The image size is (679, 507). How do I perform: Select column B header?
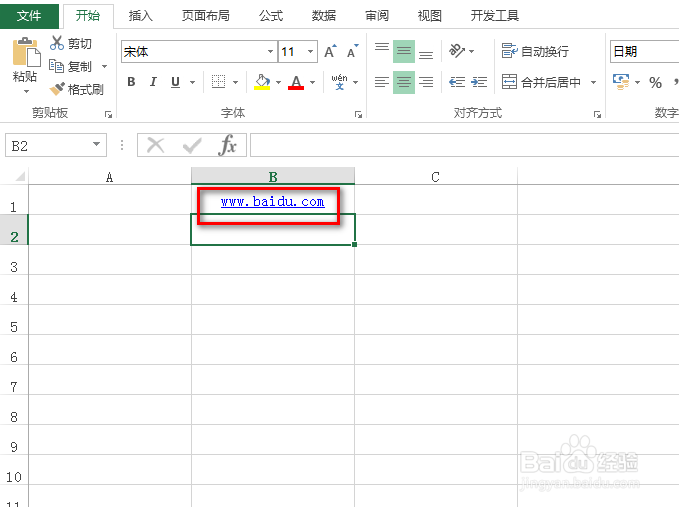273,176
